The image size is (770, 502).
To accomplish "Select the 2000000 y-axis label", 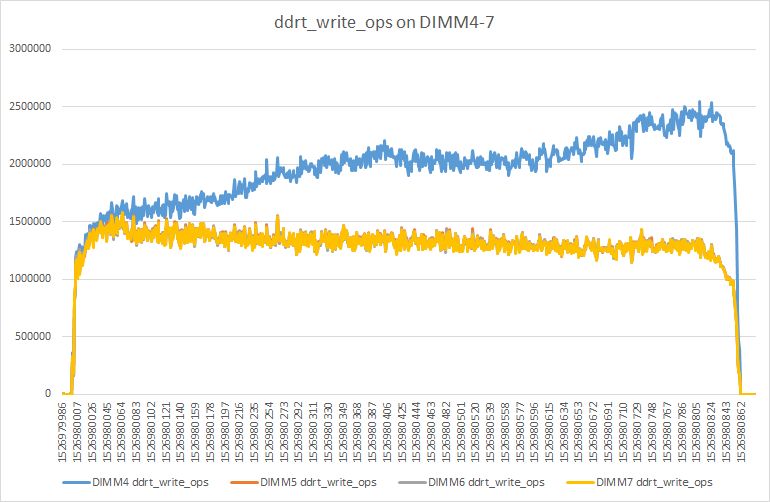I will click(30, 164).
